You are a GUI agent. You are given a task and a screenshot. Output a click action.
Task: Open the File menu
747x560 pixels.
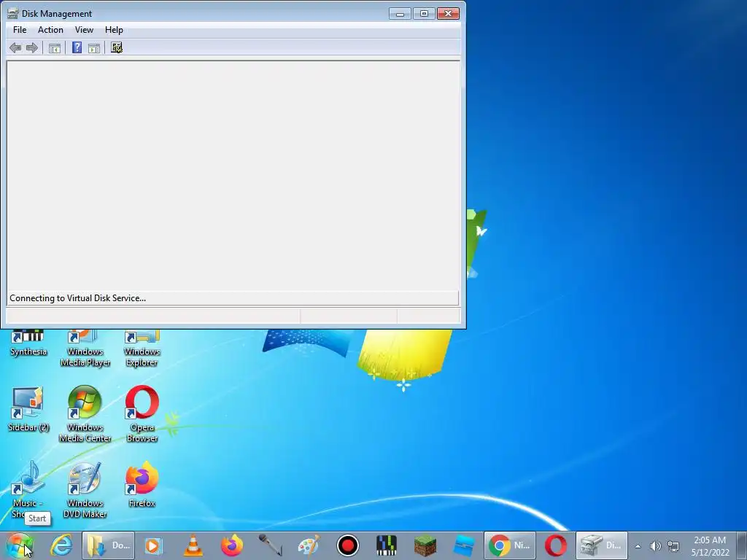pos(20,29)
